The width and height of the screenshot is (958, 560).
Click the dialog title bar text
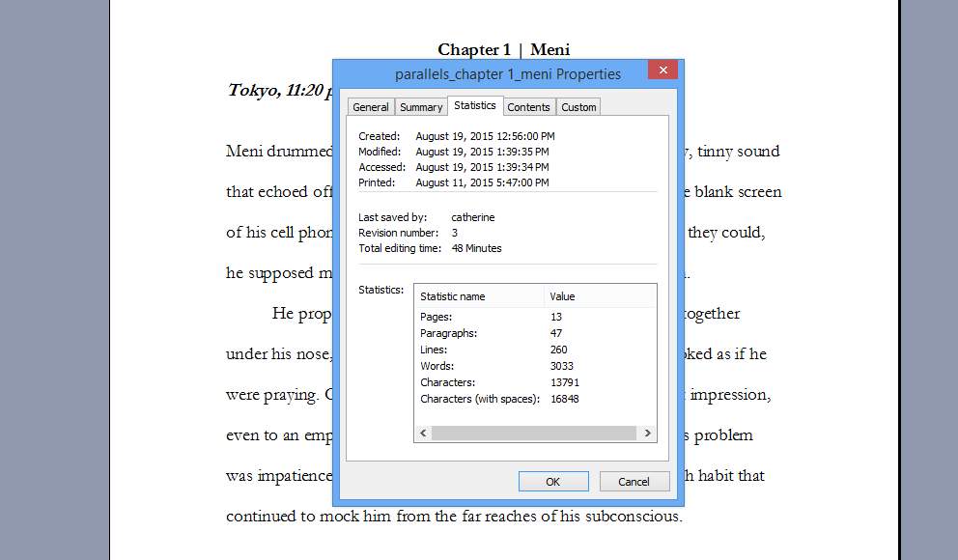[x=508, y=74]
